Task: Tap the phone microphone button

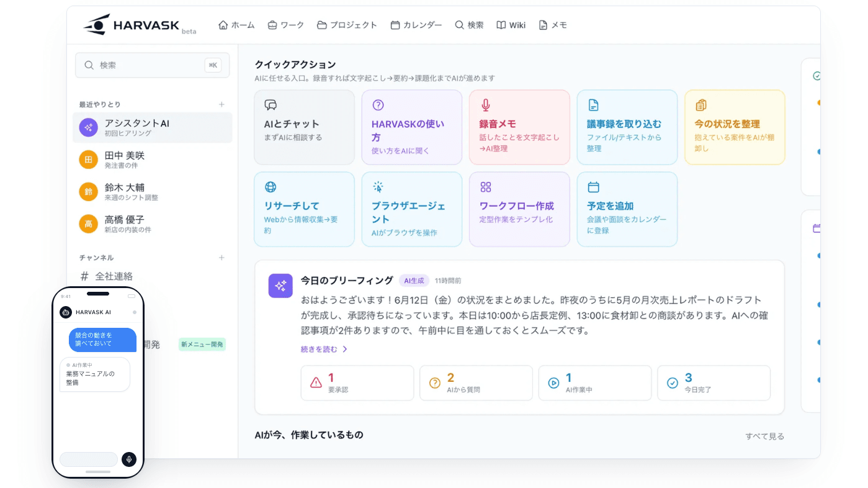Action: (x=129, y=459)
